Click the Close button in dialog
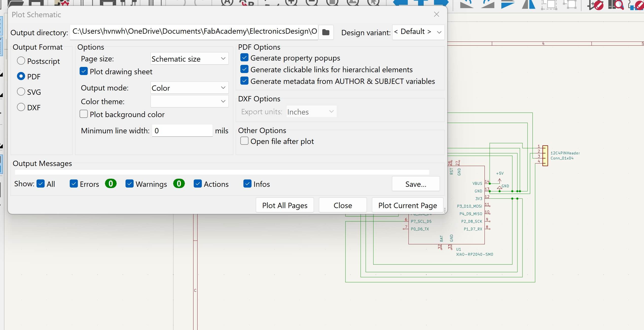The image size is (644, 330). (343, 205)
